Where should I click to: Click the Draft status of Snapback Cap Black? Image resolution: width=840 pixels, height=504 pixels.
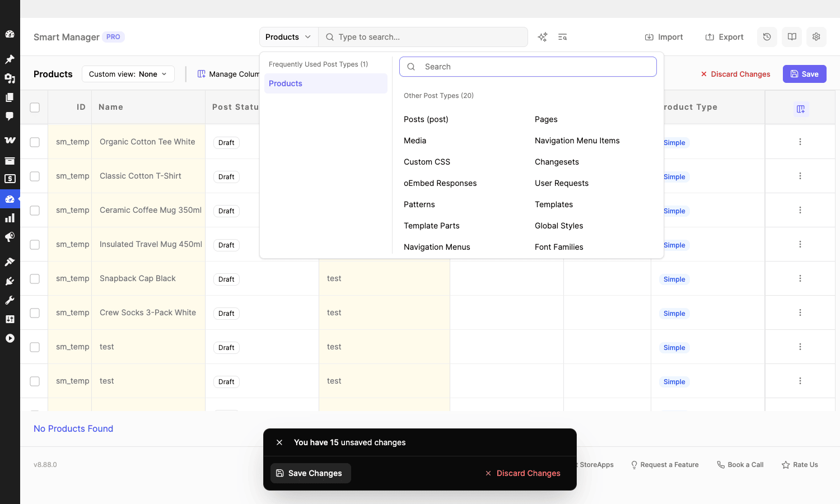[226, 279]
